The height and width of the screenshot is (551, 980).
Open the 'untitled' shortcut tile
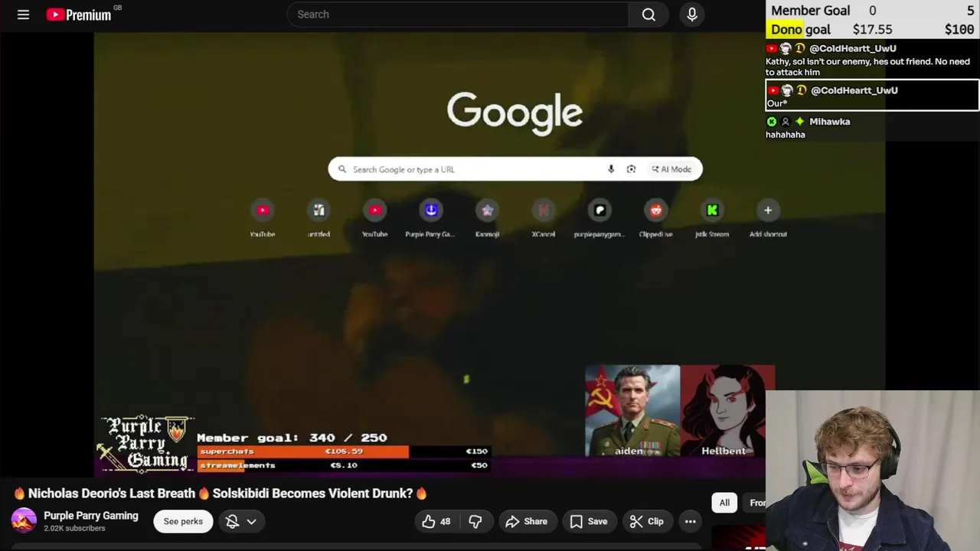(x=318, y=219)
